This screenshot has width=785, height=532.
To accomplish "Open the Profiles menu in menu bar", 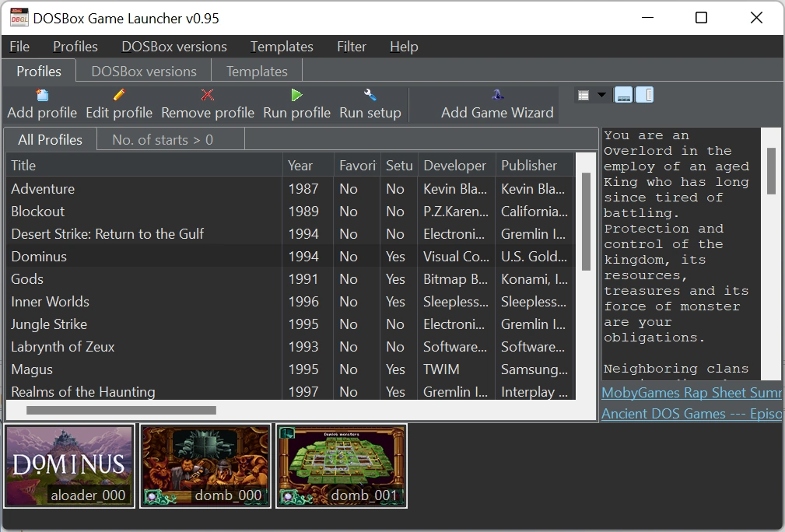I will (x=75, y=47).
